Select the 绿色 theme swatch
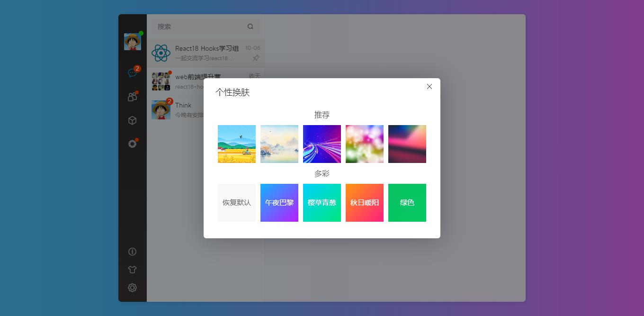This screenshot has height=316, width=644. [407, 203]
